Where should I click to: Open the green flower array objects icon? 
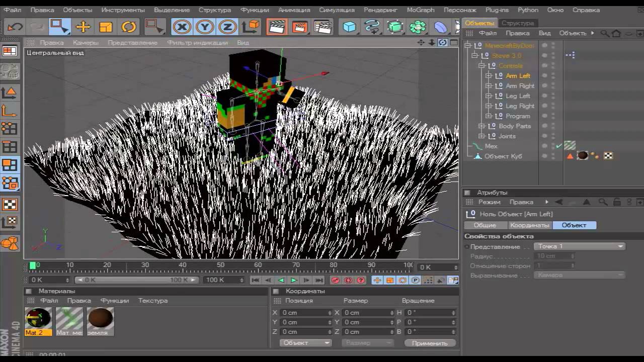418,27
